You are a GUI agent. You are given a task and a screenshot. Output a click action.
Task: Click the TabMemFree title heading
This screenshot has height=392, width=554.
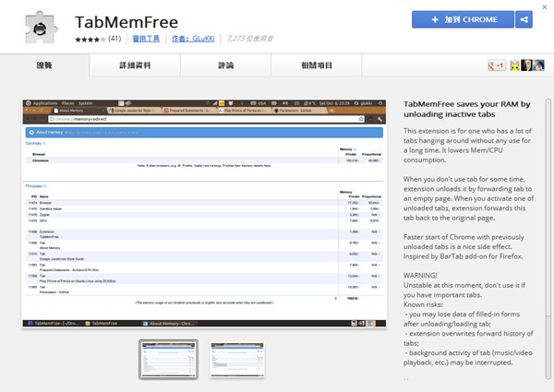click(126, 22)
